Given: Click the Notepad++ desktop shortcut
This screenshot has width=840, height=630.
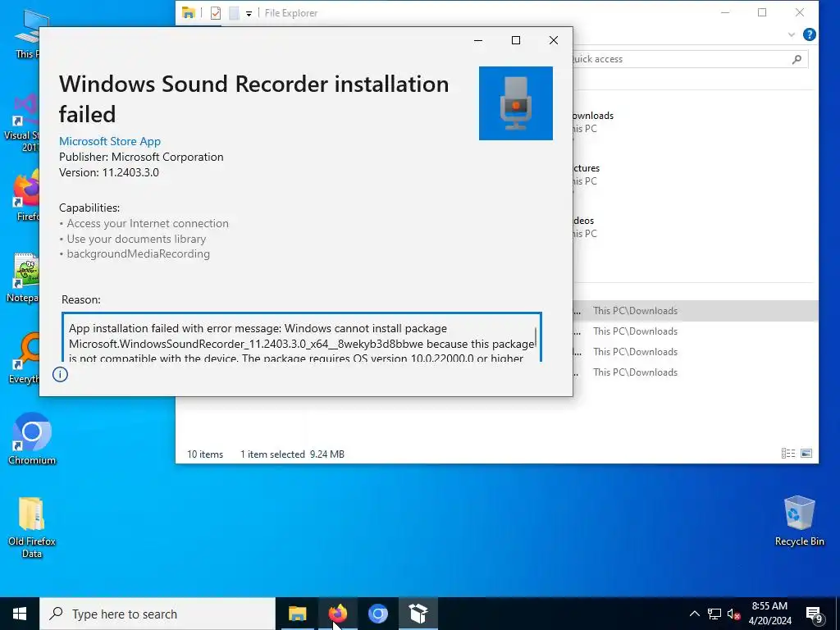Looking at the screenshot, I should tap(24, 277).
